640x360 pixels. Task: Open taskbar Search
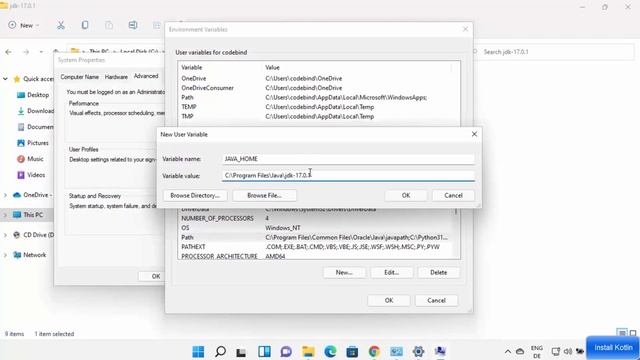tap(220, 351)
